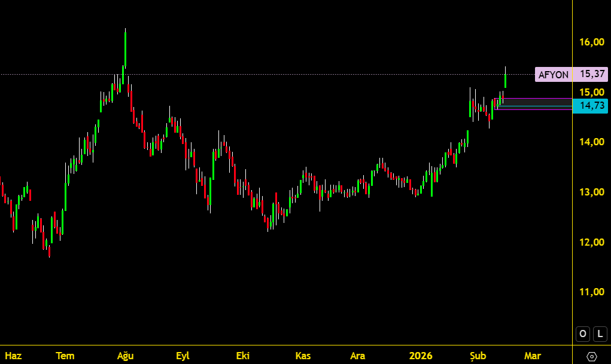Click the tall green candle peaking above 16,00
This screenshot has width=611, height=364.
point(125,48)
